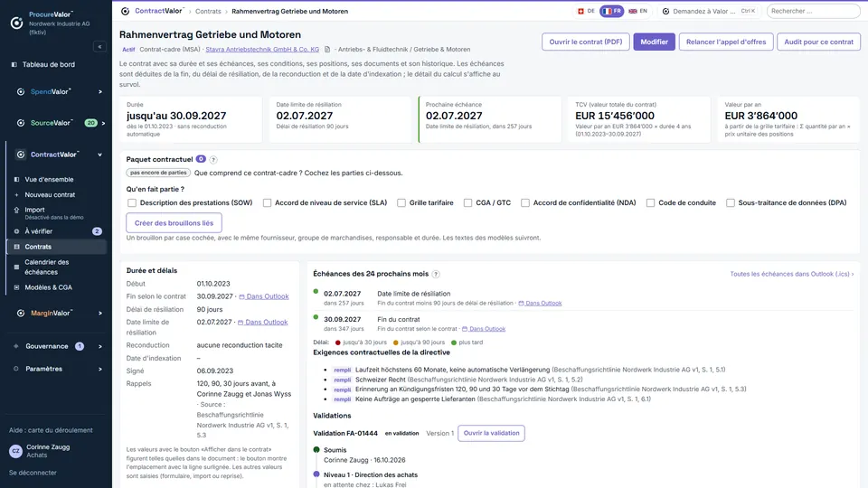
Task: Click the ContractValor breadcrumb logo icon
Action: pos(125,11)
